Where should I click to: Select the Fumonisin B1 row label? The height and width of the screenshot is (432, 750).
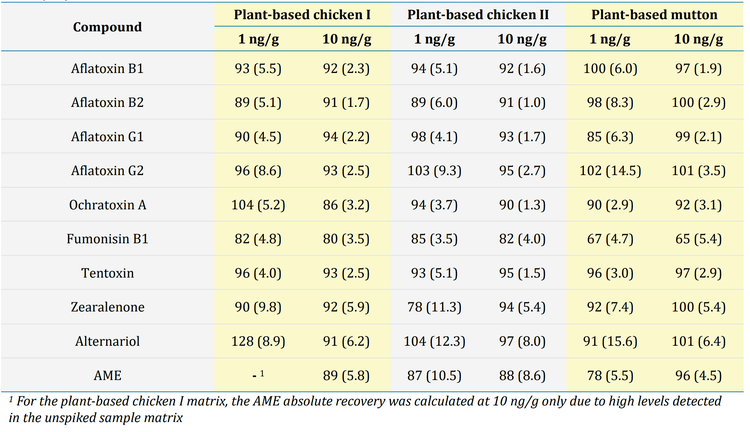pos(107,239)
